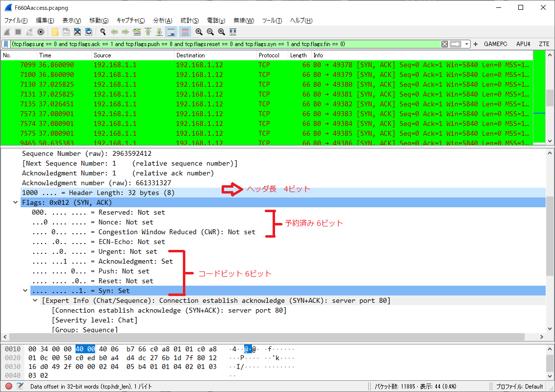This screenshot has height=392, width=555.
Task: Apply the APU4 filter button
Action: [523, 44]
